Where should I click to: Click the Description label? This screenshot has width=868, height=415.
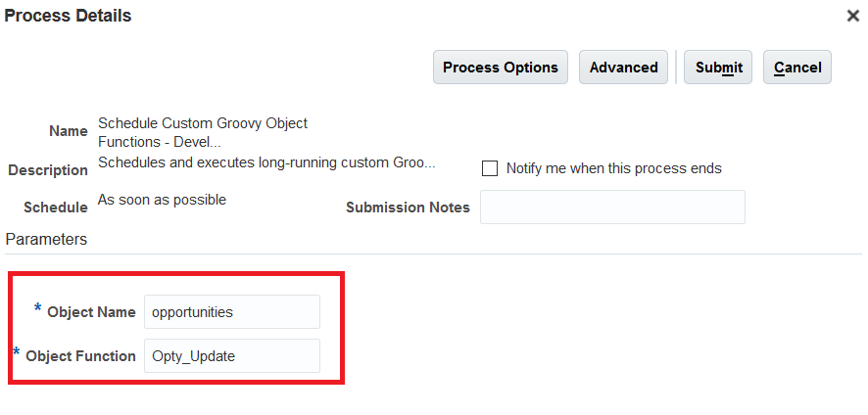coord(48,170)
